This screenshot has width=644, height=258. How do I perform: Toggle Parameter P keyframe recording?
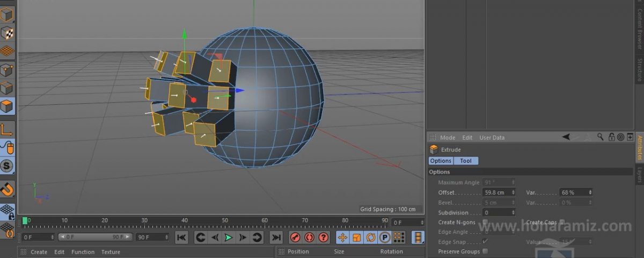tap(384, 237)
